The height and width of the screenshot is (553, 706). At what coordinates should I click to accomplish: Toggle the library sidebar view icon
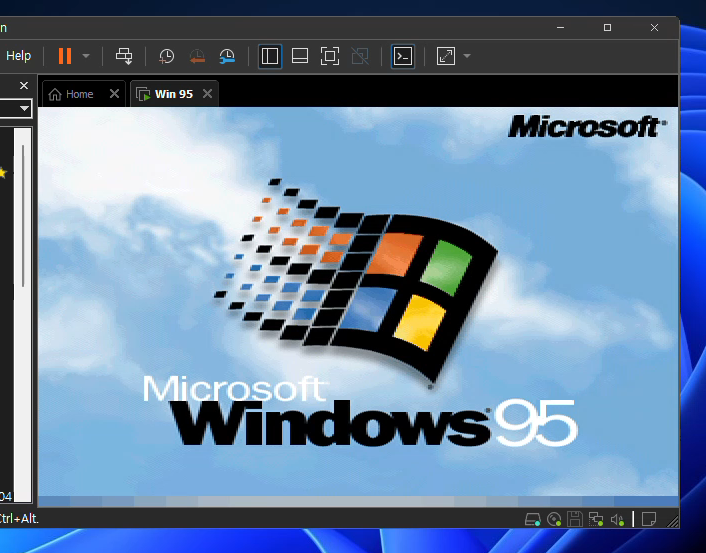270,56
